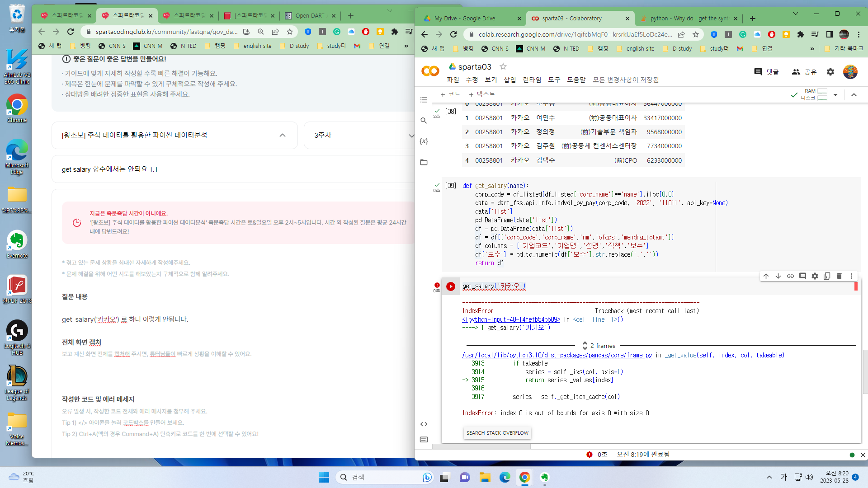Image resolution: width=868 pixels, height=488 pixels.
Task: Open Colab code snippets panel
Action: point(424,424)
